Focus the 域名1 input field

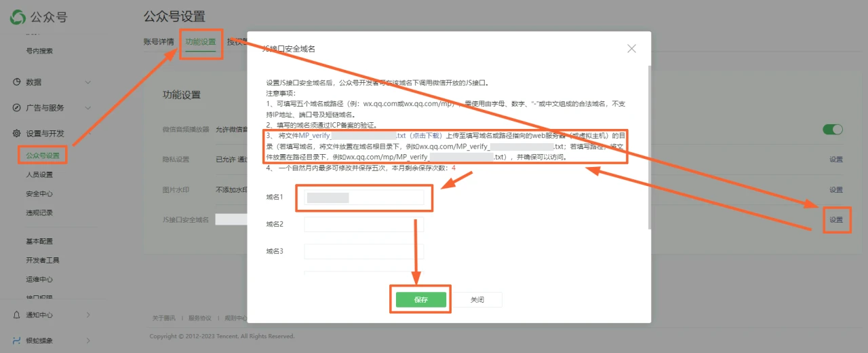[x=363, y=198]
